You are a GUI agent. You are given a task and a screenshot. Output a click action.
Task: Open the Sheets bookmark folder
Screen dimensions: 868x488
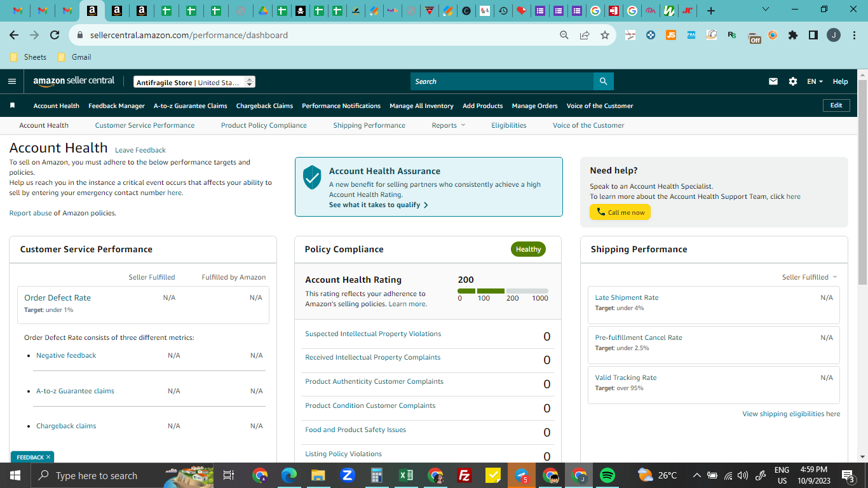(x=29, y=57)
